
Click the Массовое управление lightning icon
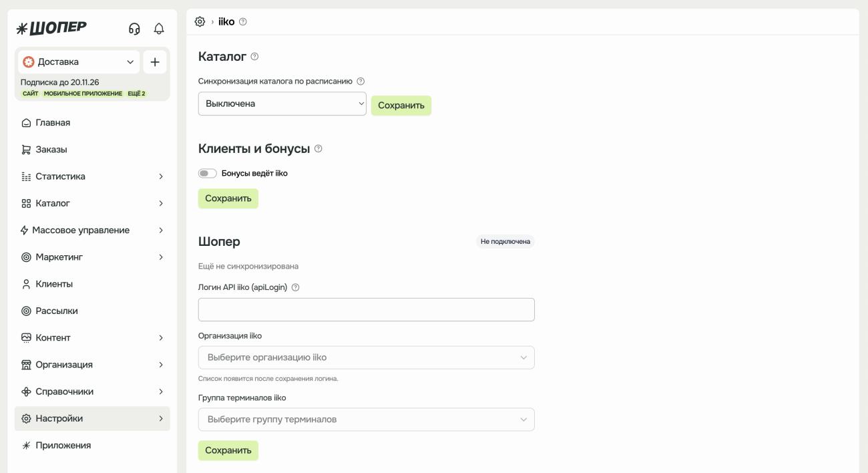coord(24,230)
